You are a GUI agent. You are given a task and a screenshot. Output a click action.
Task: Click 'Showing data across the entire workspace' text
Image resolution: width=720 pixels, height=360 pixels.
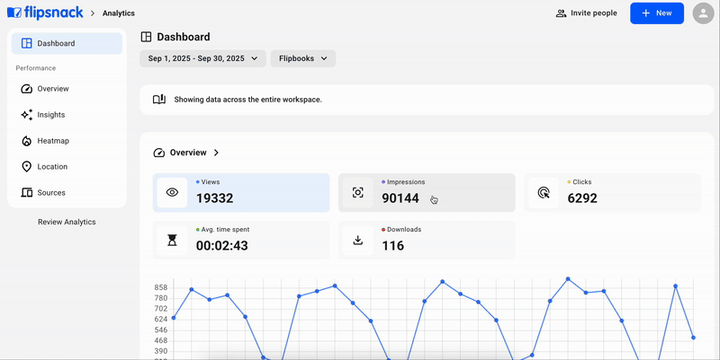coord(248,100)
